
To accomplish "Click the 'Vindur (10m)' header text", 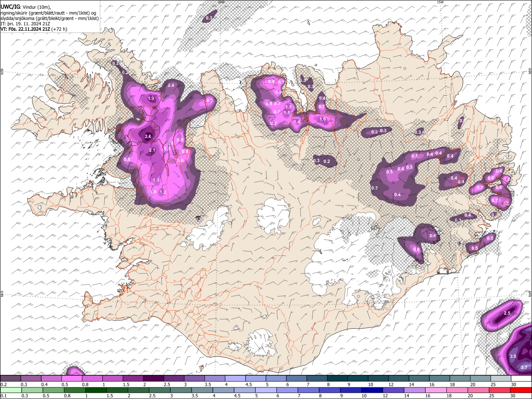I will point(36,7).
